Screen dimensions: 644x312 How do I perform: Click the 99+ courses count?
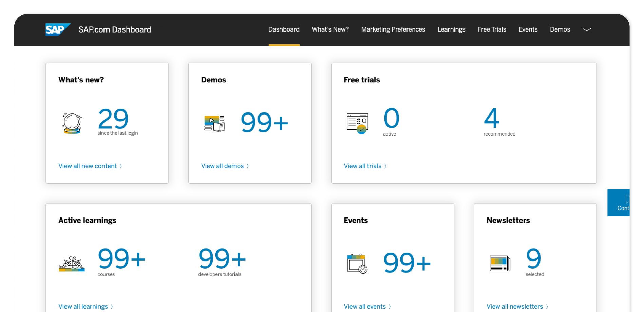point(121,259)
